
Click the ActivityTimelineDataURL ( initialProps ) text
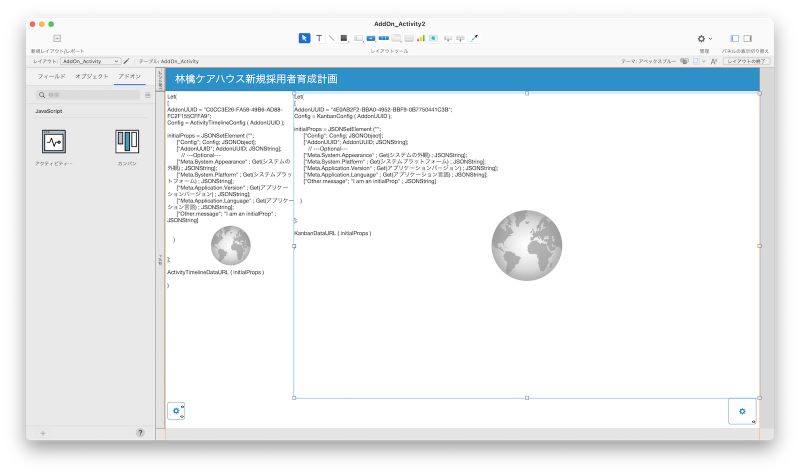pos(215,272)
